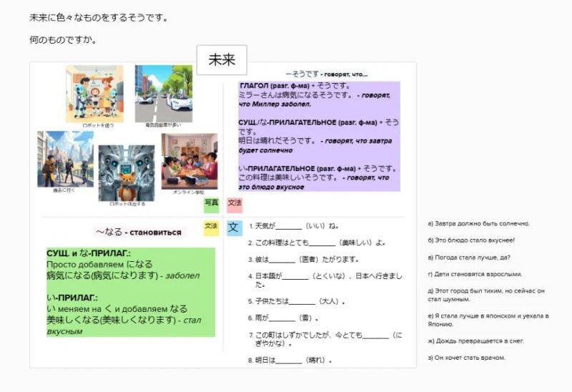Select translation з) Он хочет стать врачом
572x392 pixels.
(x=466, y=358)
